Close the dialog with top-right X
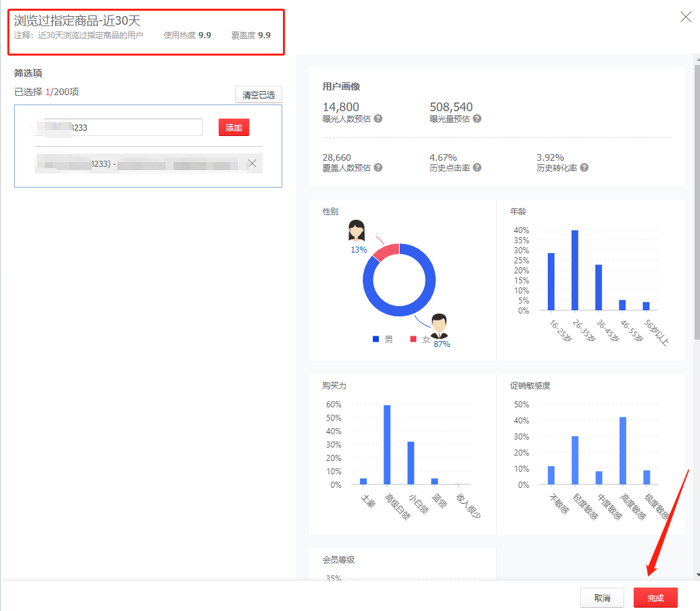700x611 pixels. 685,17
